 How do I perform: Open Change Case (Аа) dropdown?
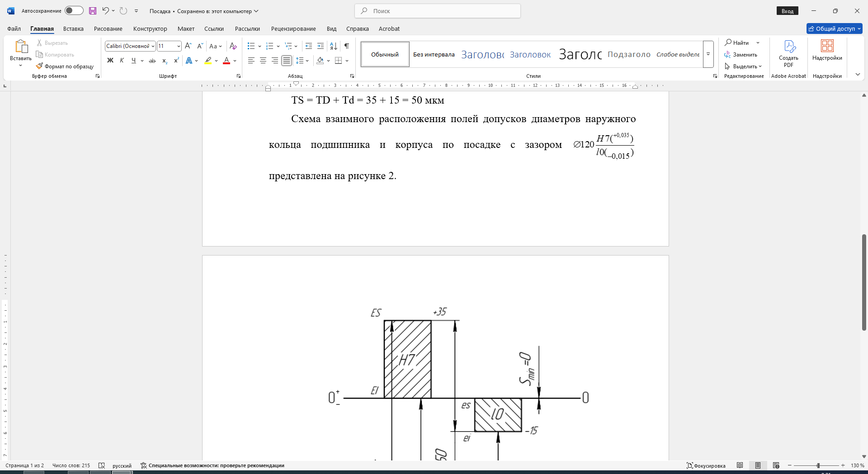point(216,46)
